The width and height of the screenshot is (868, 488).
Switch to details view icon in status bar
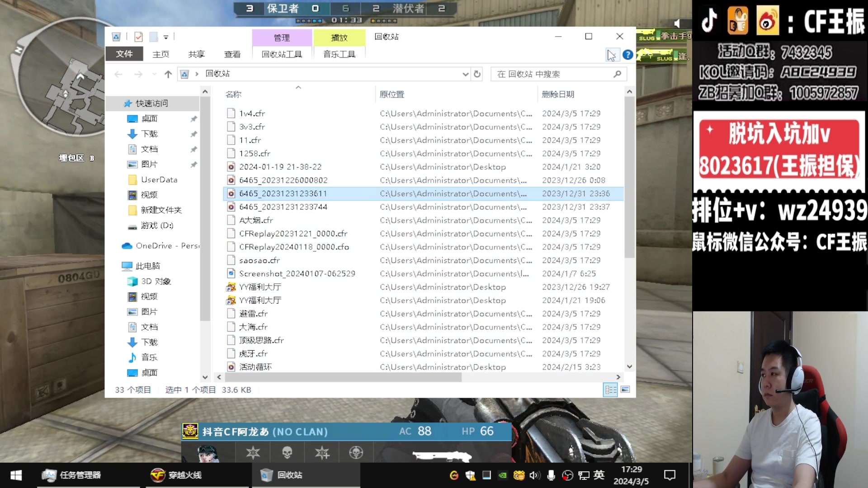[x=610, y=389]
